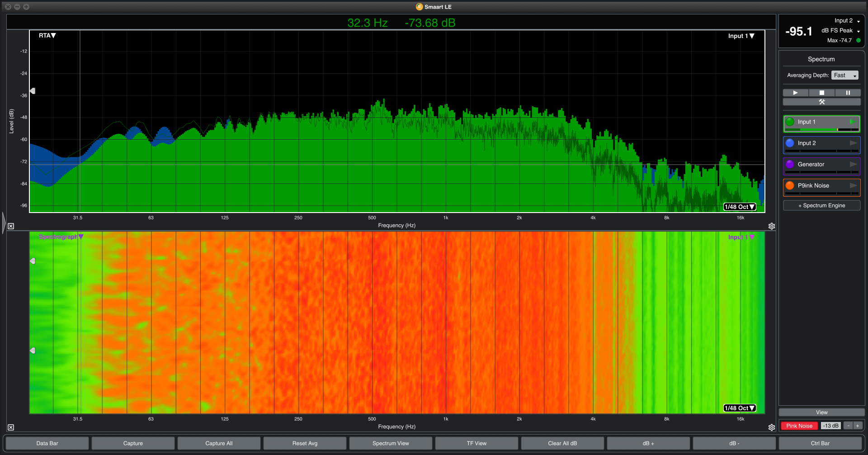868x455 pixels.
Task: Switch to Spectrum View
Action: point(391,443)
